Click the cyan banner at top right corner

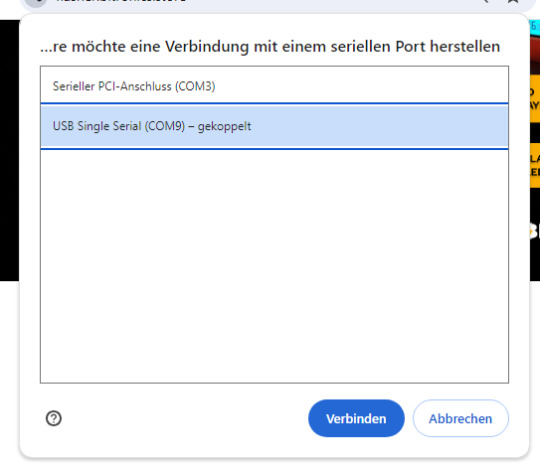point(535,27)
